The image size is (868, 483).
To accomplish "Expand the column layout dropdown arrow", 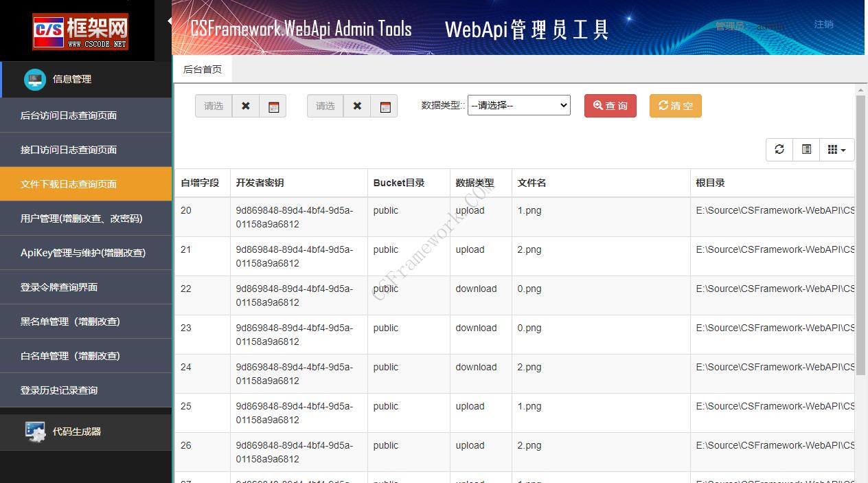I will (843, 149).
